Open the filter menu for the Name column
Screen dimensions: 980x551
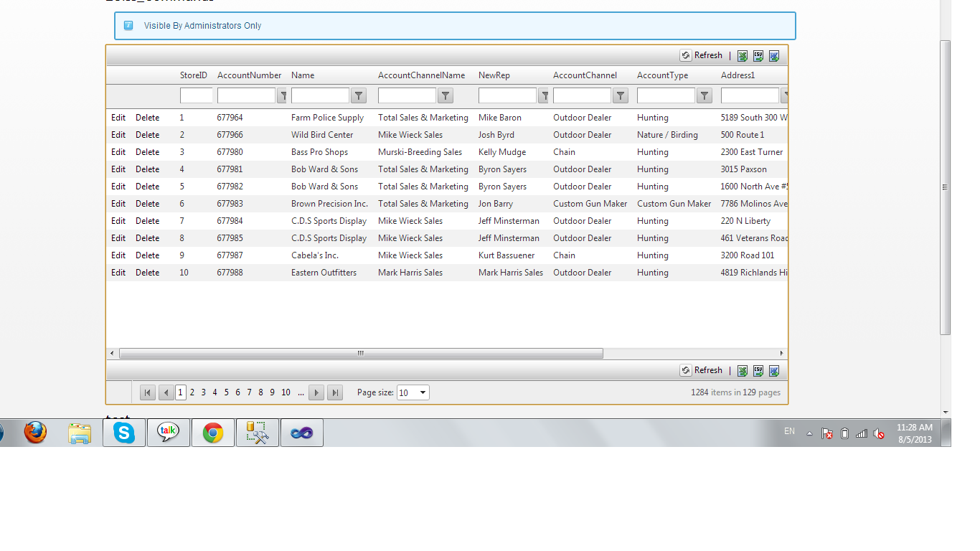[x=359, y=96]
